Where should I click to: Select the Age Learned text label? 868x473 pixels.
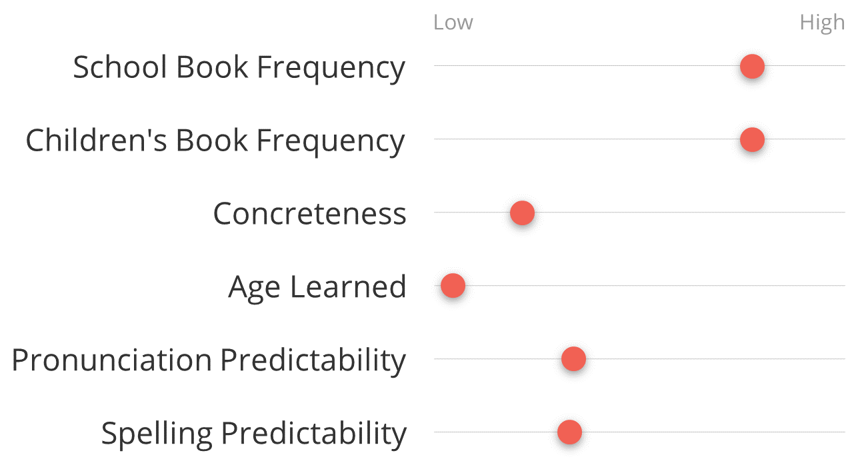pos(317,287)
